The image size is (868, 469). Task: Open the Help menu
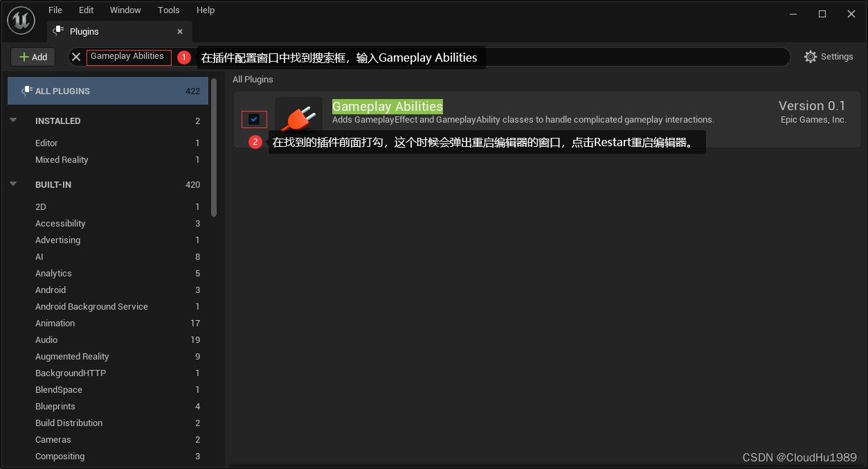[x=206, y=10]
